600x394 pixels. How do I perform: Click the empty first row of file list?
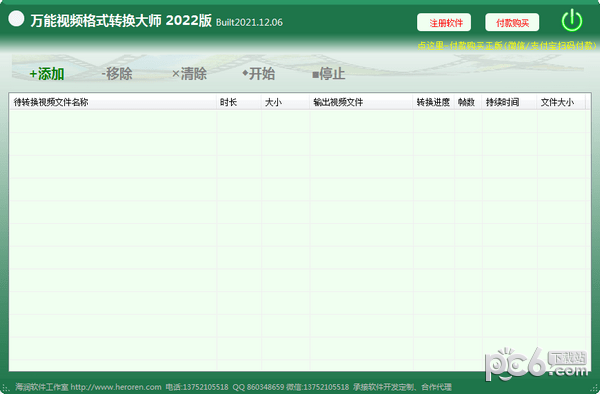click(x=297, y=121)
